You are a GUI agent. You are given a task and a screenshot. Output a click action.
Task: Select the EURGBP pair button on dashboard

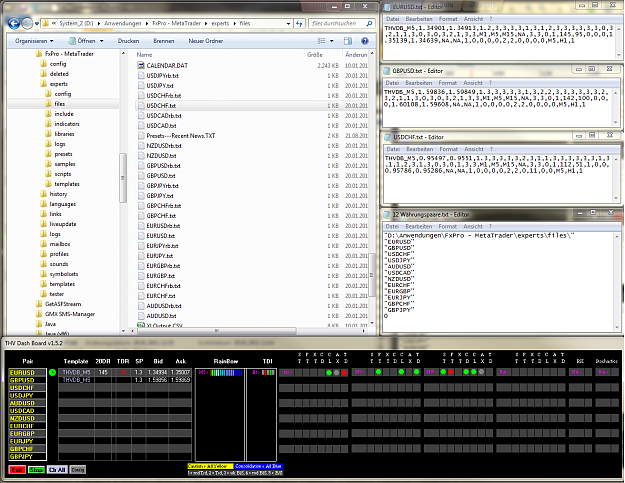tap(28, 434)
